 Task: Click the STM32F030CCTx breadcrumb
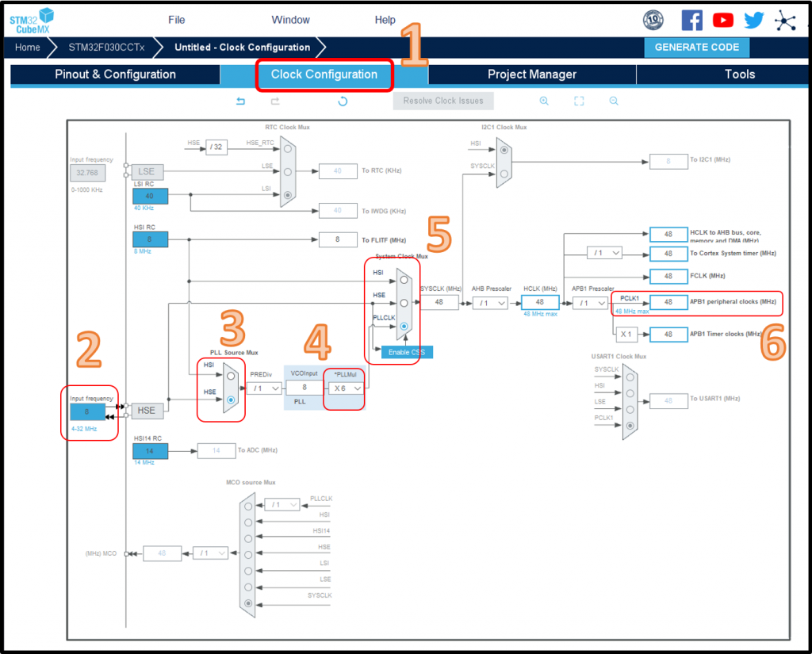(107, 47)
